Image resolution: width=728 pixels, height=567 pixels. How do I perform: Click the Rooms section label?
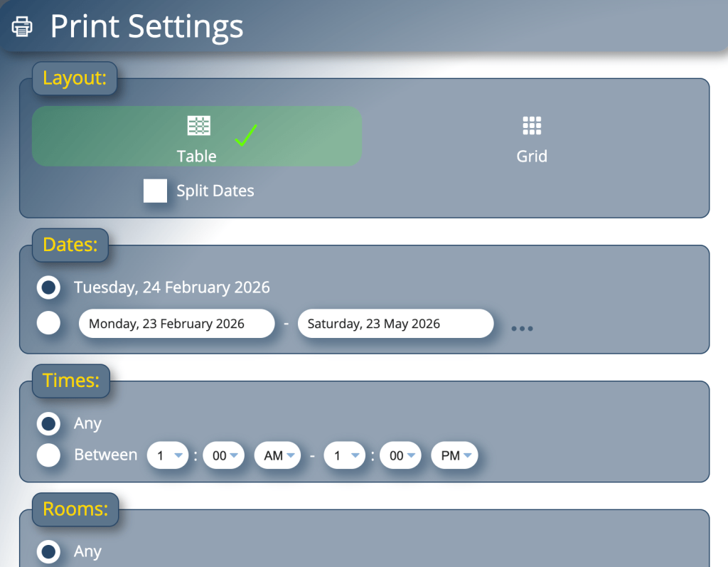pyautogui.click(x=75, y=509)
